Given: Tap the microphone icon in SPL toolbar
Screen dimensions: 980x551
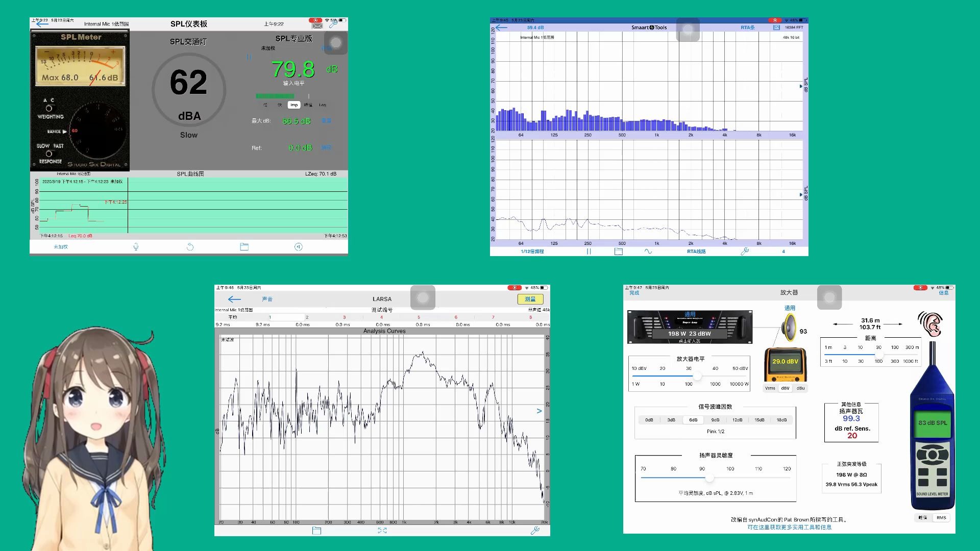Looking at the screenshot, I should (136, 247).
